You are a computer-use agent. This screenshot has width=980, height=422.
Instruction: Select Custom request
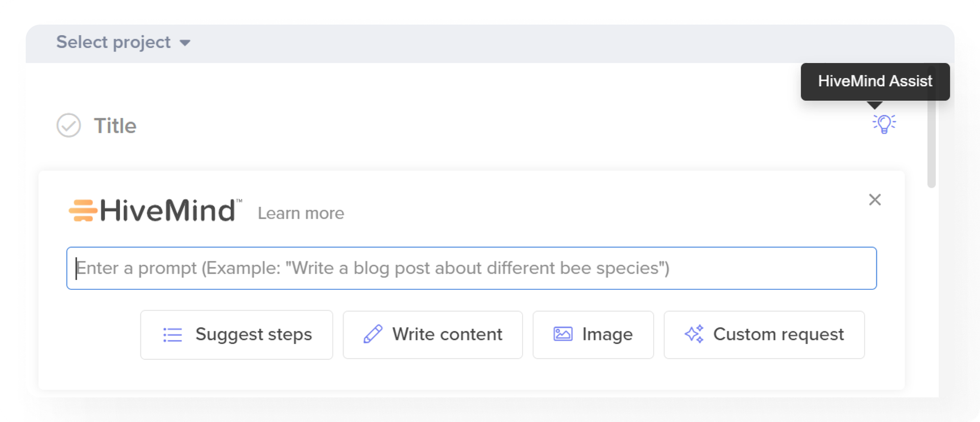click(764, 335)
